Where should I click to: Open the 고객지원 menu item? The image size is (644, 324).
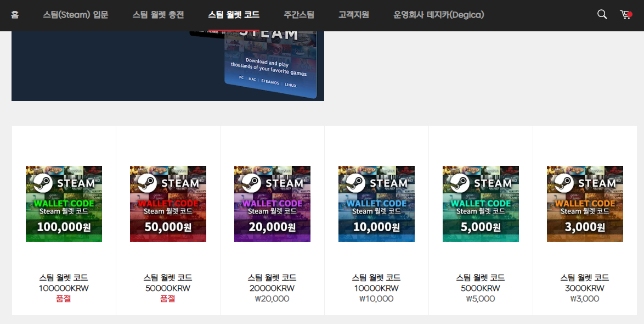[354, 15]
